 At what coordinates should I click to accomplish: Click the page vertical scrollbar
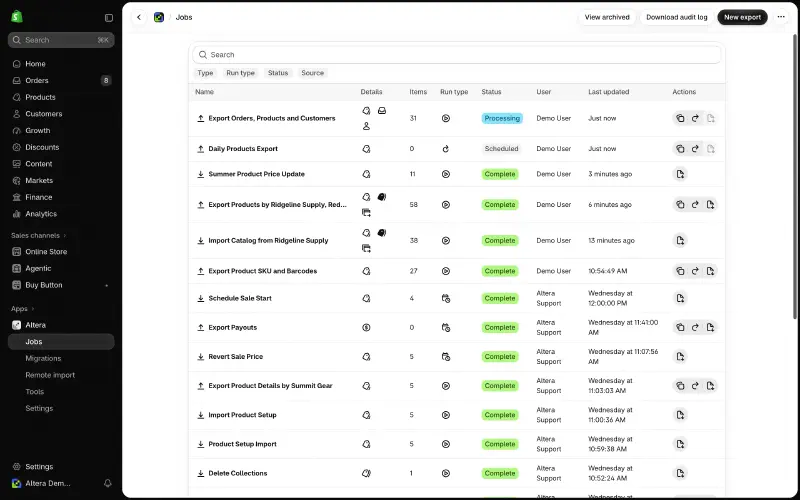point(795,176)
